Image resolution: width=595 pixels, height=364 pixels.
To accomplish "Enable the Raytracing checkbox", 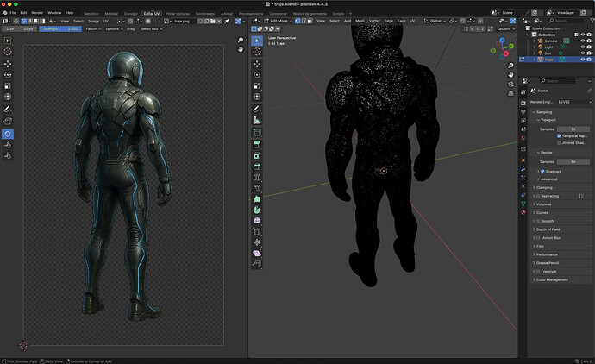I will (x=538, y=196).
